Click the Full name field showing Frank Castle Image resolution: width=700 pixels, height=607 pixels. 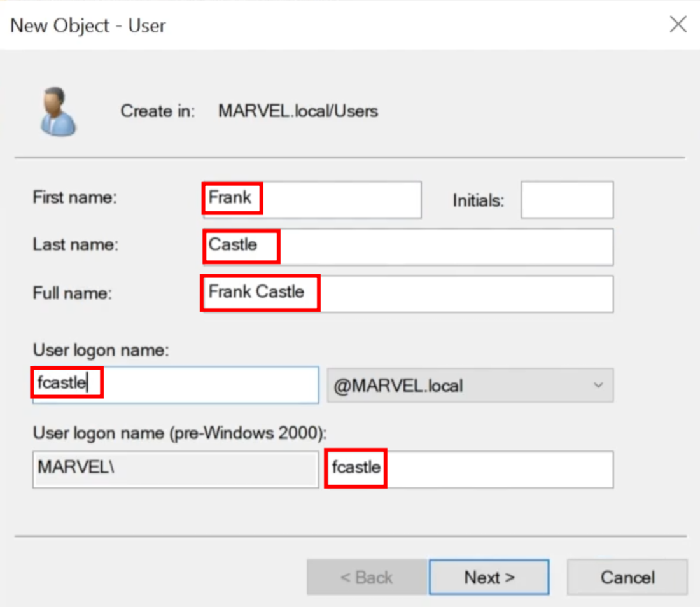(x=407, y=294)
